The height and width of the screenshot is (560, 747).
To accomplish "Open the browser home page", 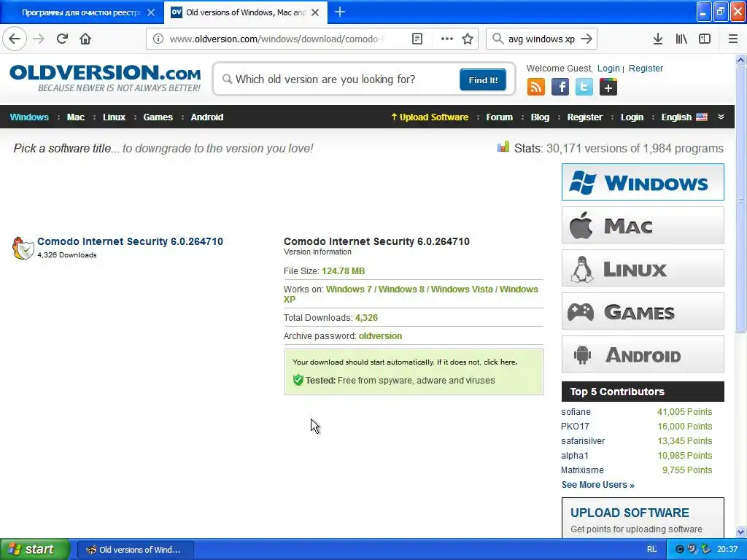I will (85, 39).
